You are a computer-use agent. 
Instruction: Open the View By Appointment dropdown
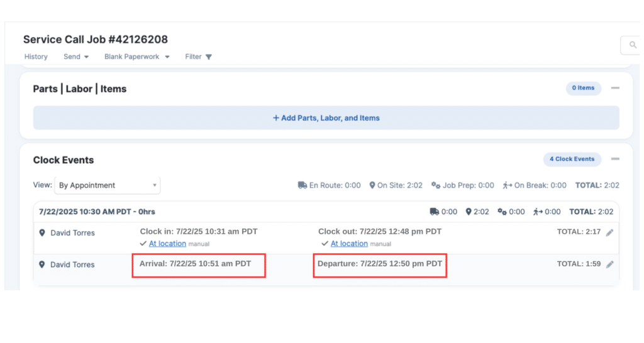pos(108,185)
